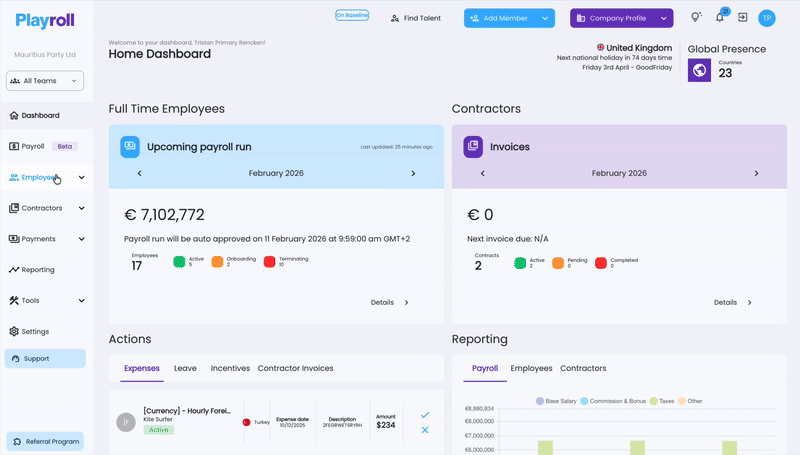
Task: Open the All Teams dropdown
Action: 45,81
